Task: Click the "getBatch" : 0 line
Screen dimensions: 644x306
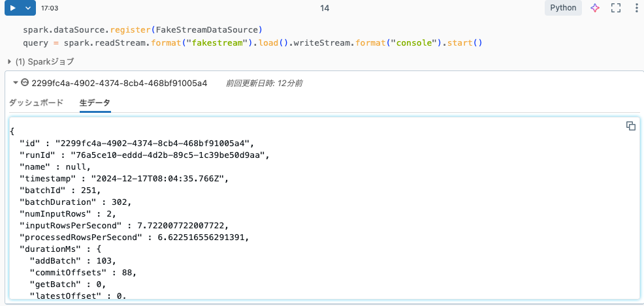Action: [68, 284]
